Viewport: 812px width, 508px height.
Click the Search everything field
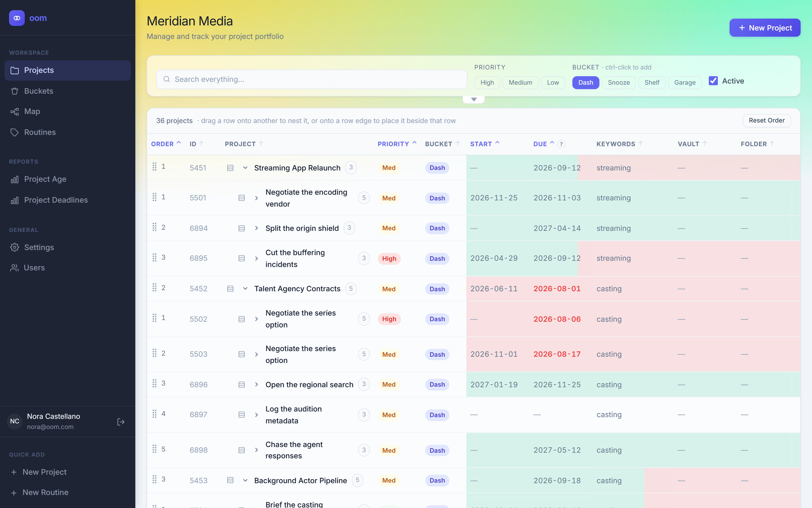click(x=312, y=79)
